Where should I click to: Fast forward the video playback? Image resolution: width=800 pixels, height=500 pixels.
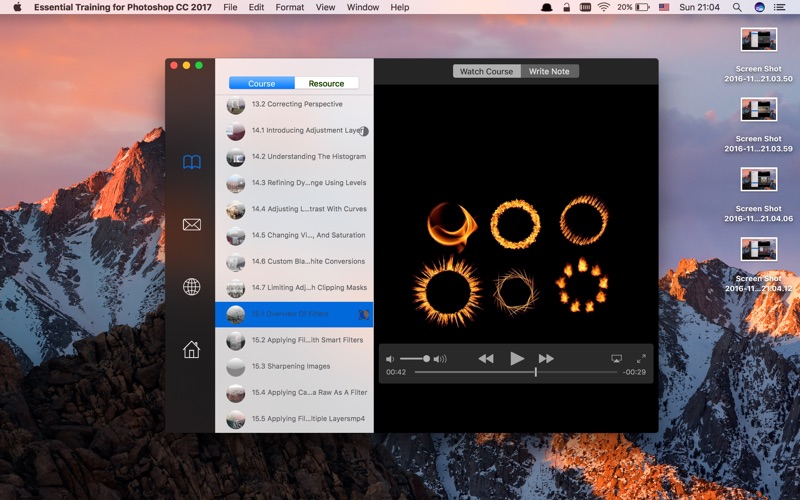(546, 359)
